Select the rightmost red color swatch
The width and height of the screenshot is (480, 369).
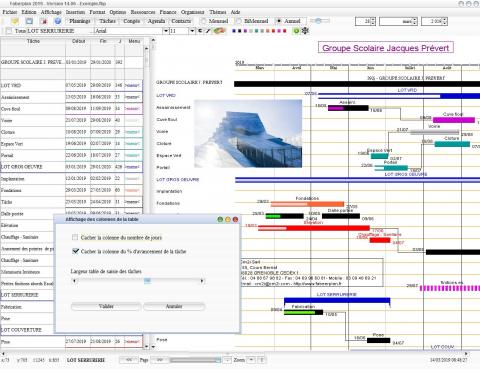284,31
